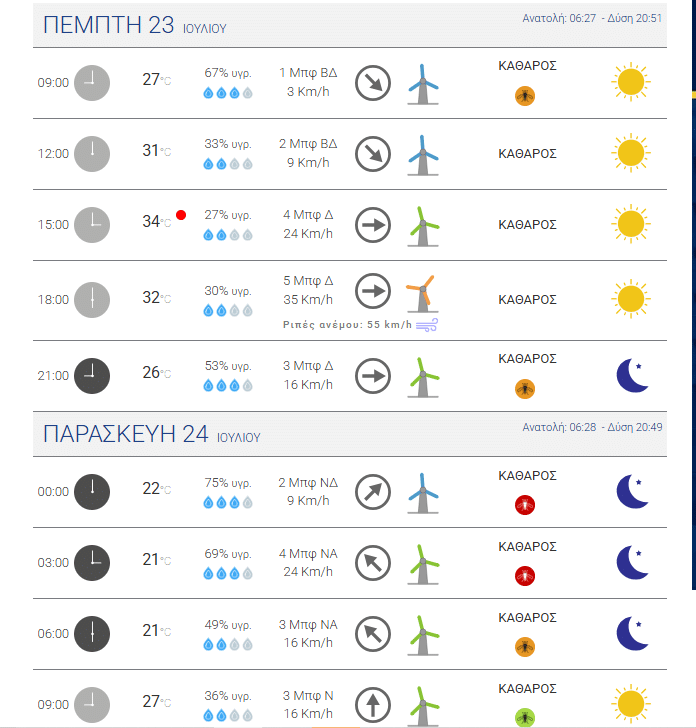Screen dimensions: 696x728
Task: Click the sun icon in Thursday's 09:00 row
Action: pos(631,82)
